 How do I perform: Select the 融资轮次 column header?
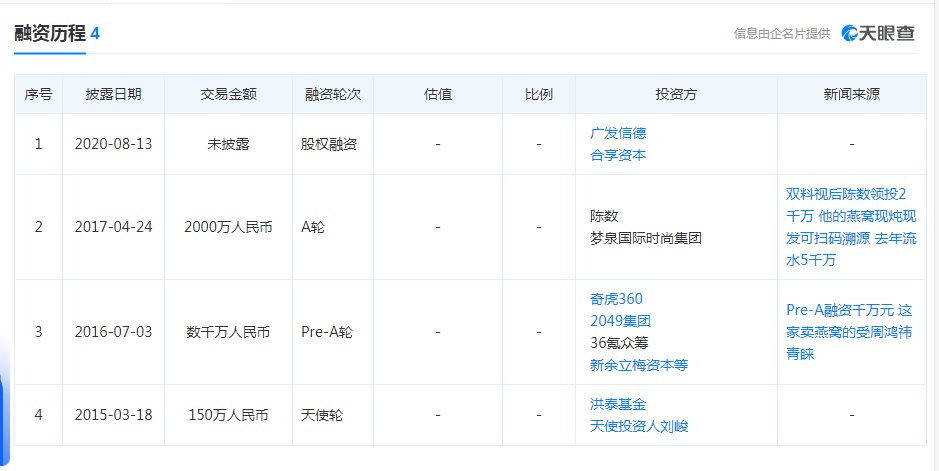pyautogui.click(x=333, y=94)
